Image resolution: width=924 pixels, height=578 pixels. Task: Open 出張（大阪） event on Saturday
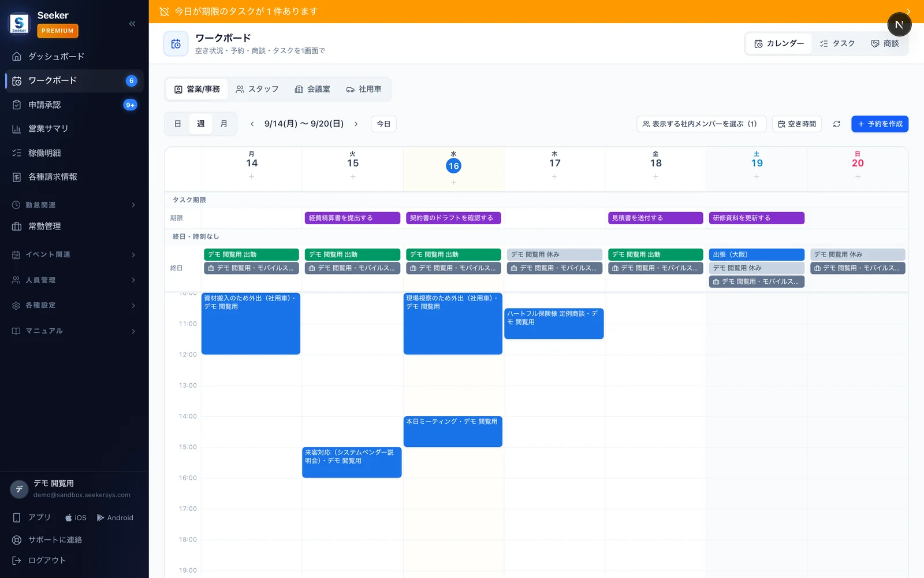pos(757,254)
